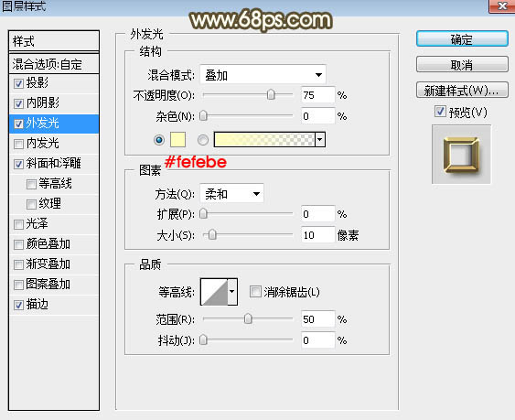Enable the 颜色叠加 (Color Overlay) checkbox

18,244
